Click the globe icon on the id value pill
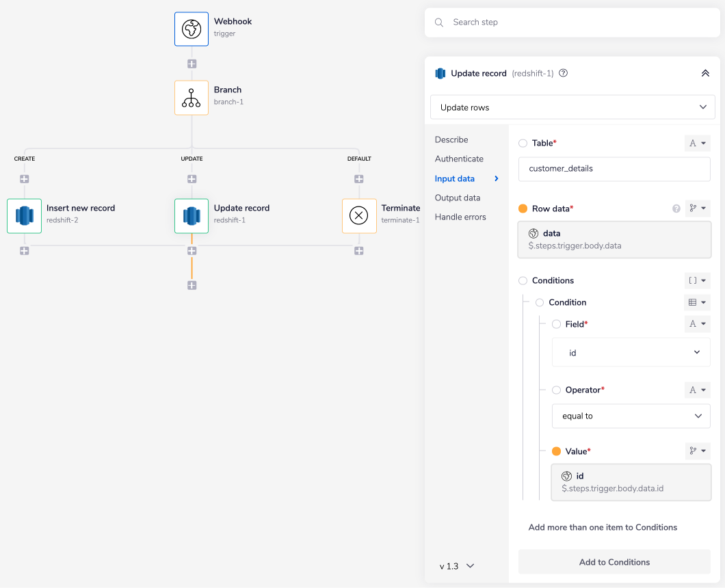 567,476
